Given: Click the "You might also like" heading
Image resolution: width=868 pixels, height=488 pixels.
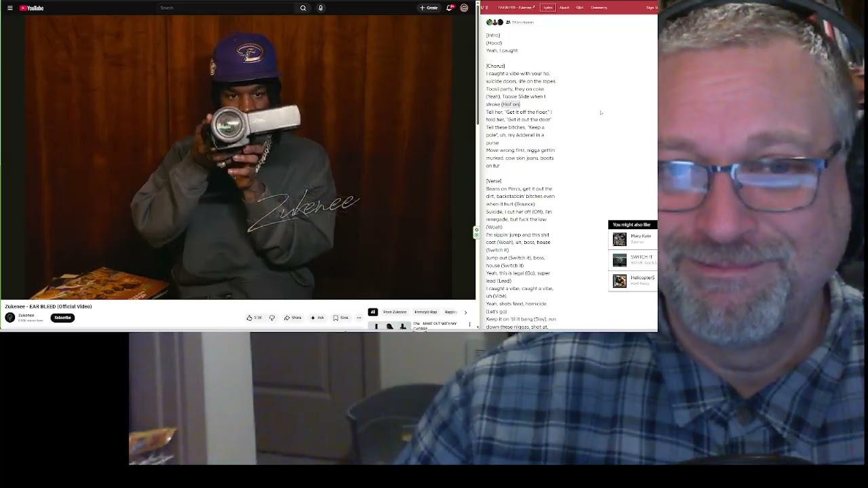Looking at the screenshot, I should (x=631, y=224).
